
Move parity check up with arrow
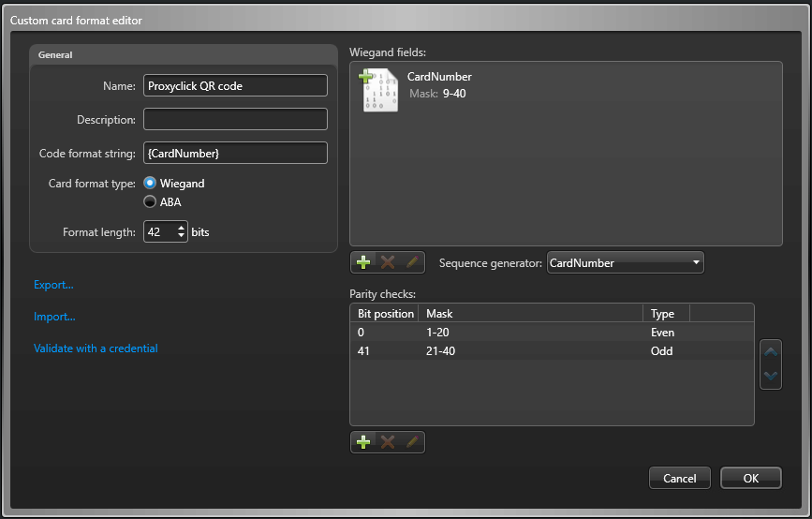point(771,353)
